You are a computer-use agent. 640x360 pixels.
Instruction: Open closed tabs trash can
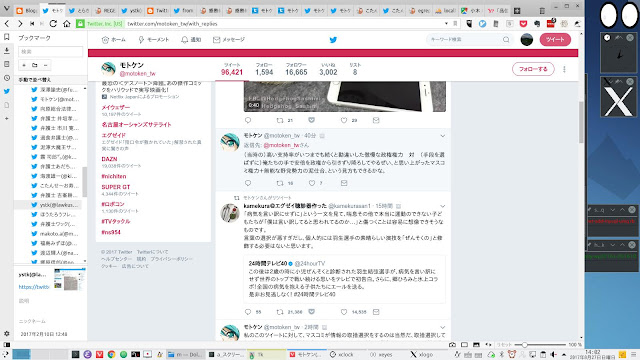[542, 10]
